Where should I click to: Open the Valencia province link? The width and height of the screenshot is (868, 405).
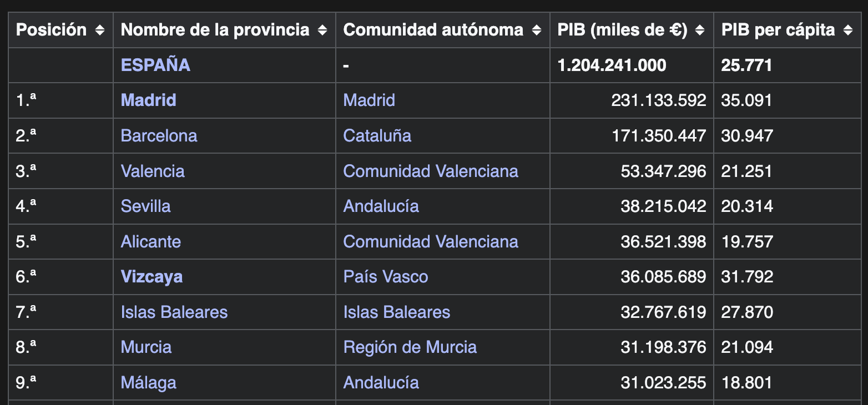coord(153,171)
